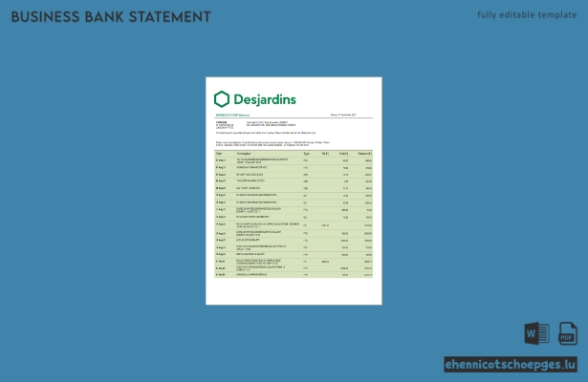
Task: Open the bank statement document thumbnail
Action: [294, 191]
